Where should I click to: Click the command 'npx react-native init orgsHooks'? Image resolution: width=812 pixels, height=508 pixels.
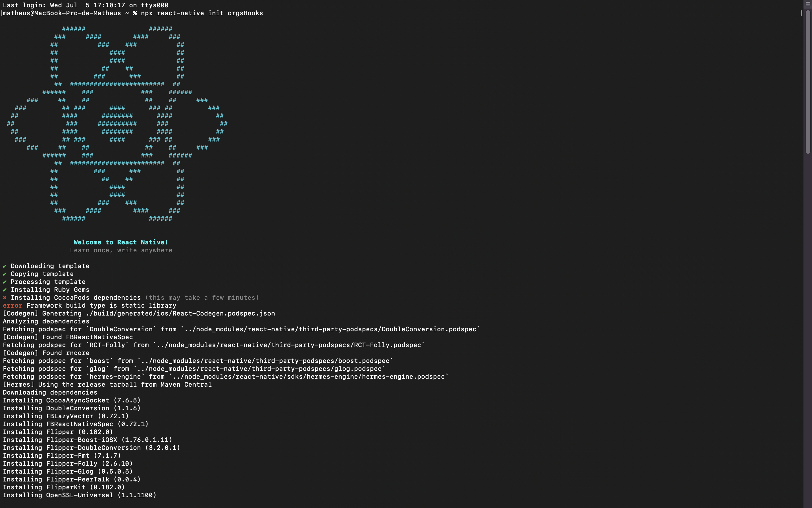(x=202, y=13)
